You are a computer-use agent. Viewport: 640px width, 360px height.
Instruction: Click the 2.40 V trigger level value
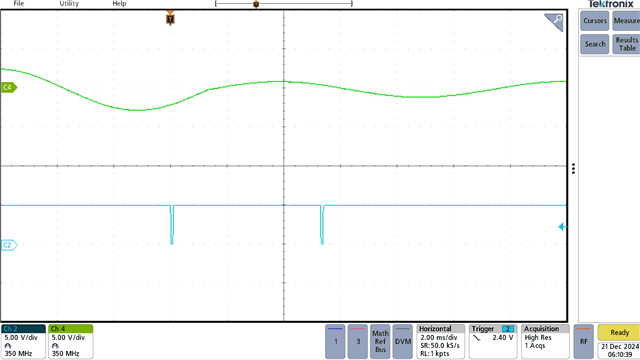click(x=503, y=338)
